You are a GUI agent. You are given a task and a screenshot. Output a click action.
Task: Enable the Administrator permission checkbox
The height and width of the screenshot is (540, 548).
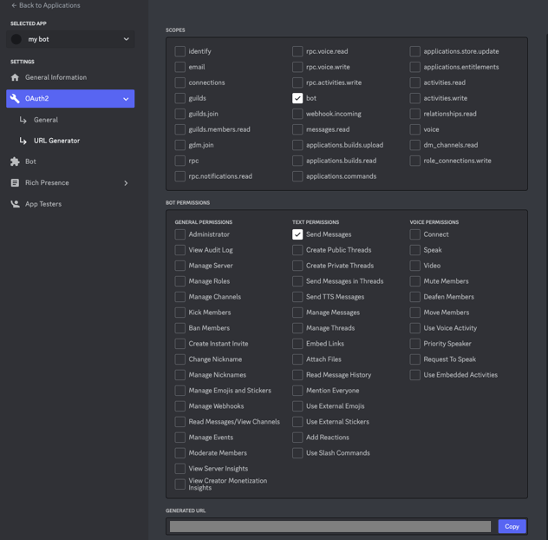(x=180, y=235)
